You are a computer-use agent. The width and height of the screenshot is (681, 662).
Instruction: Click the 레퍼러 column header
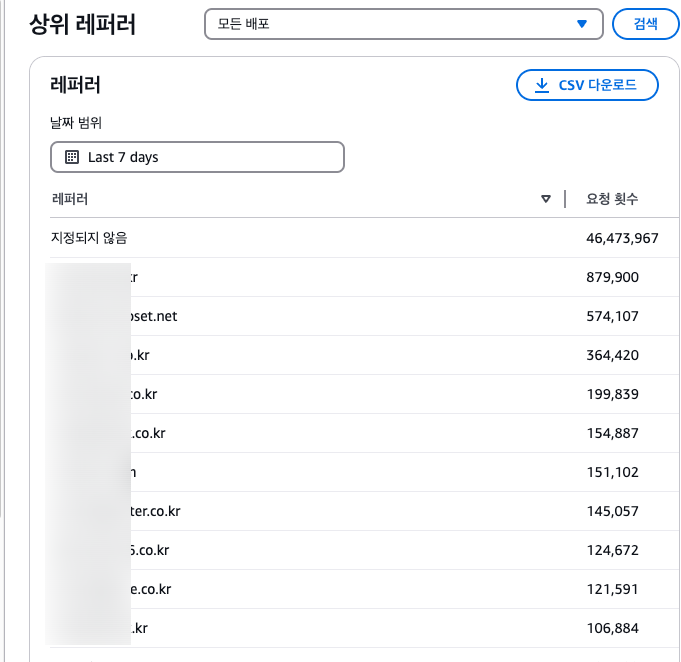(70, 199)
